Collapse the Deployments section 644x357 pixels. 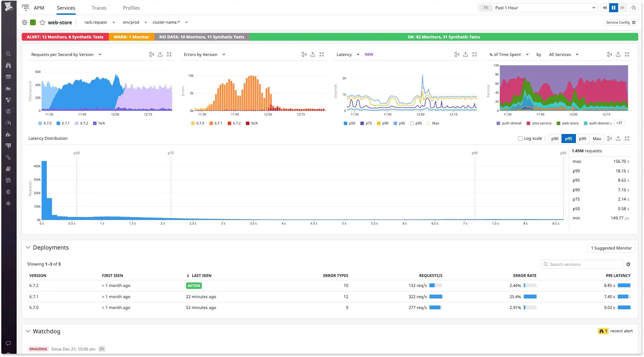[28, 247]
